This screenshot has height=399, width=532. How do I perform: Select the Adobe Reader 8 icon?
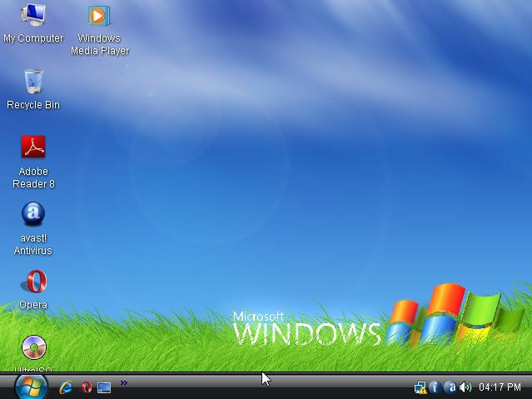33,147
